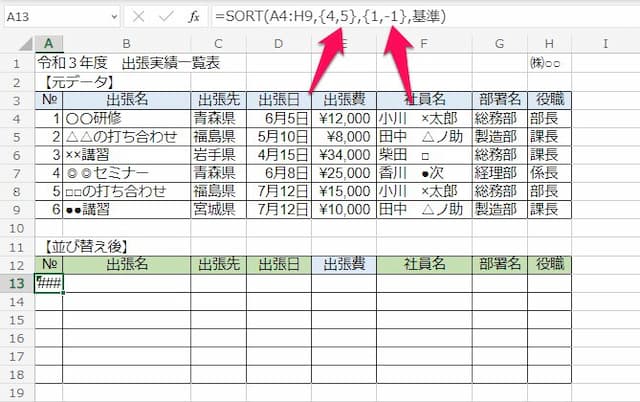Click inside the formula bar SORT formula
This screenshot has height=402, width=640.
[330, 17]
